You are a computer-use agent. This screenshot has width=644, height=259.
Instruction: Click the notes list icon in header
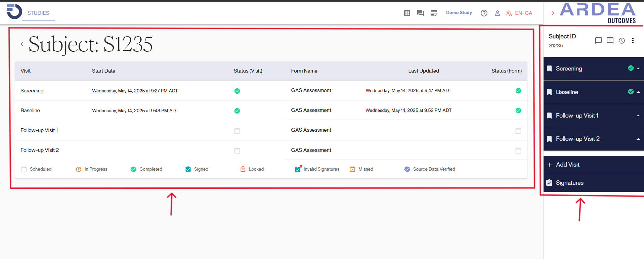(434, 13)
